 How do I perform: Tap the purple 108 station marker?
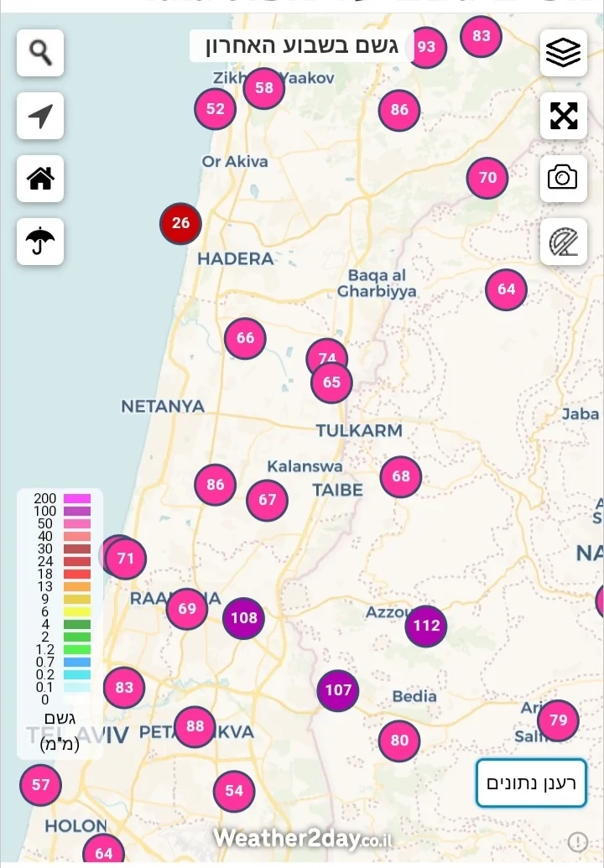[x=243, y=619]
